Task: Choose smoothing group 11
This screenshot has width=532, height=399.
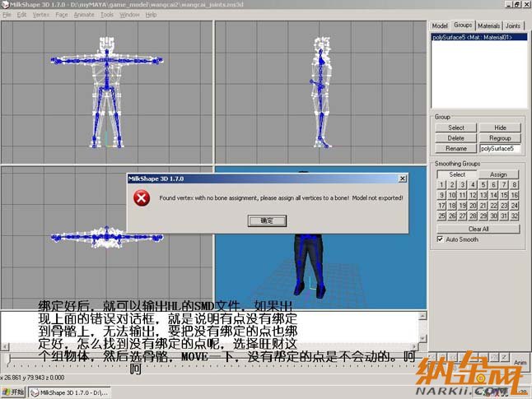Action: coord(462,195)
